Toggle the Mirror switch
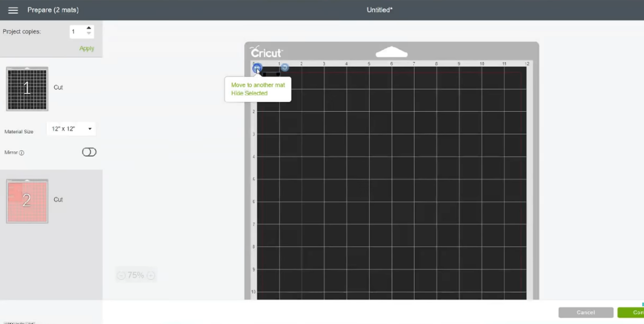 tap(89, 152)
